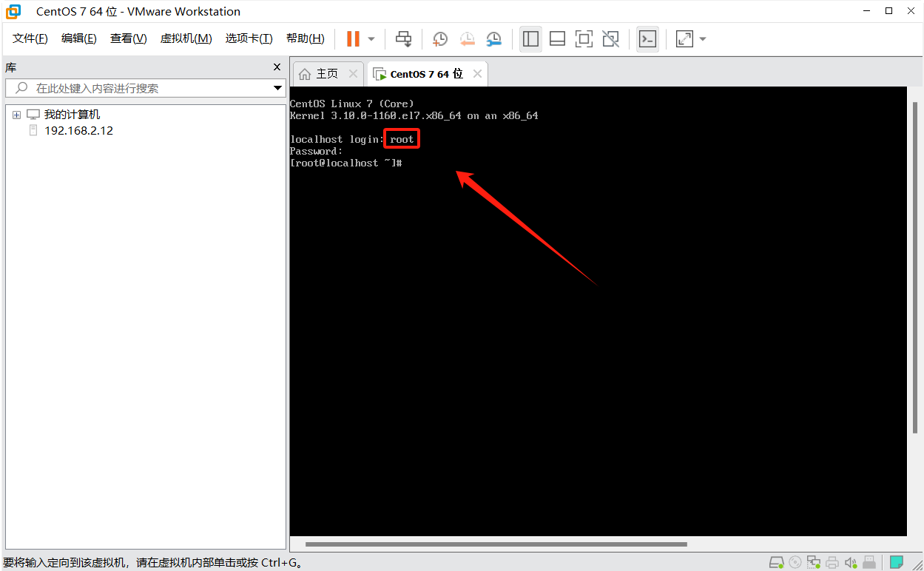Click the Send Ctrl+Alt+Del icon

coord(403,38)
